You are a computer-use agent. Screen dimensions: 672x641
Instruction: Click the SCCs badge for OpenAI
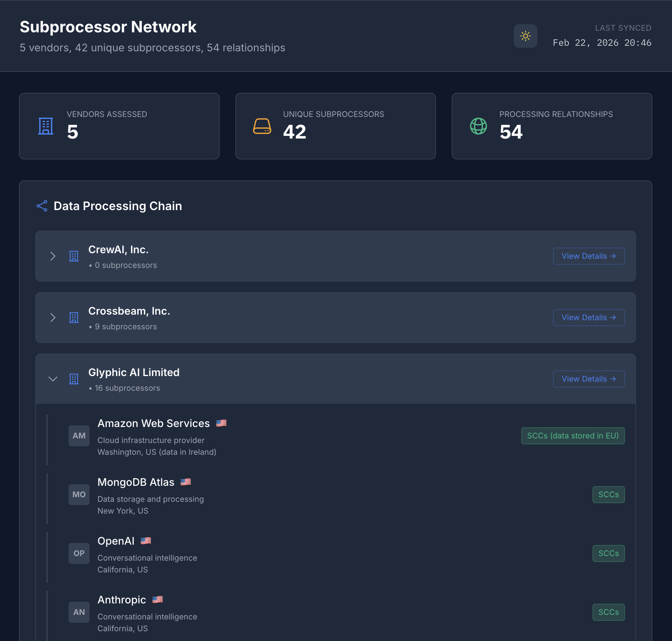pyautogui.click(x=608, y=553)
